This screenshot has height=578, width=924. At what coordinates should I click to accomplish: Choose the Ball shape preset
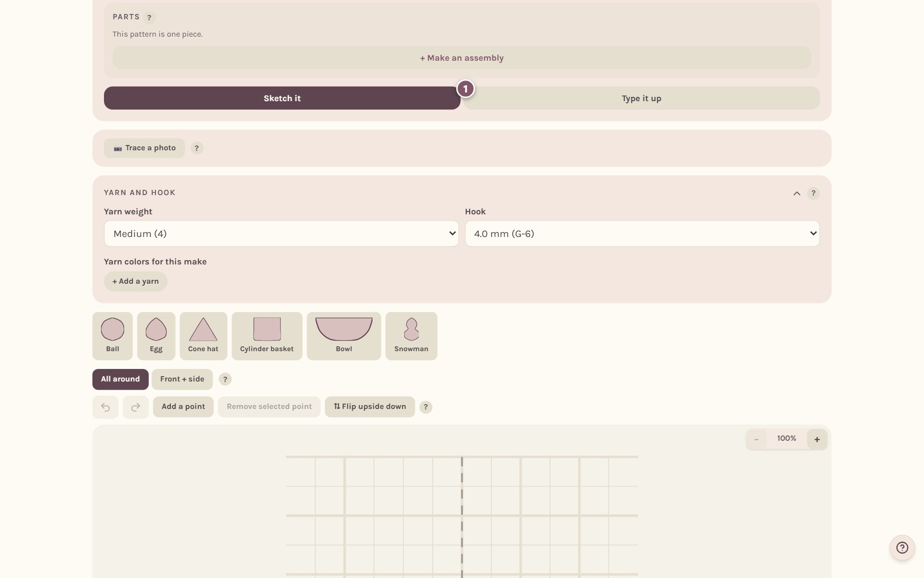click(x=113, y=336)
